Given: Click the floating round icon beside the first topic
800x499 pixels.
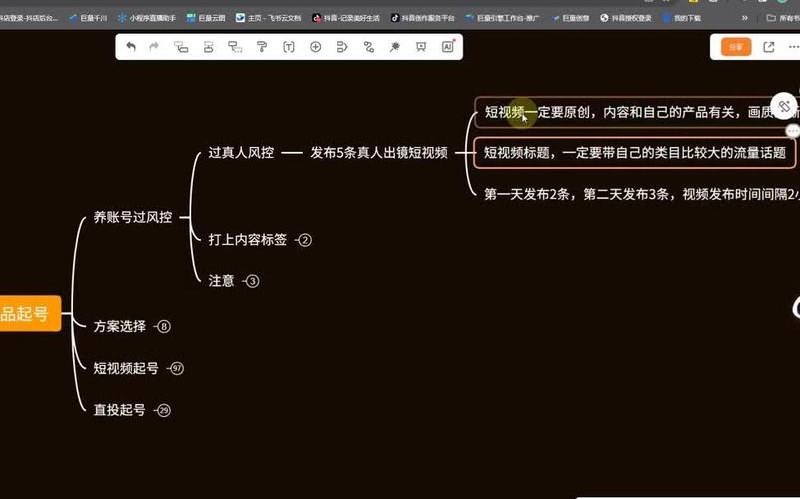Looking at the screenshot, I should 784,106.
